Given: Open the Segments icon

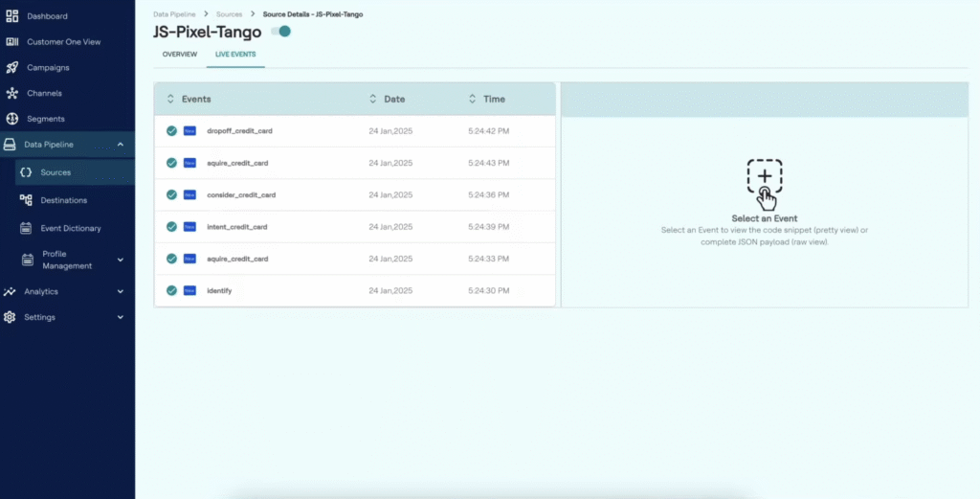Looking at the screenshot, I should pos(11,119).
